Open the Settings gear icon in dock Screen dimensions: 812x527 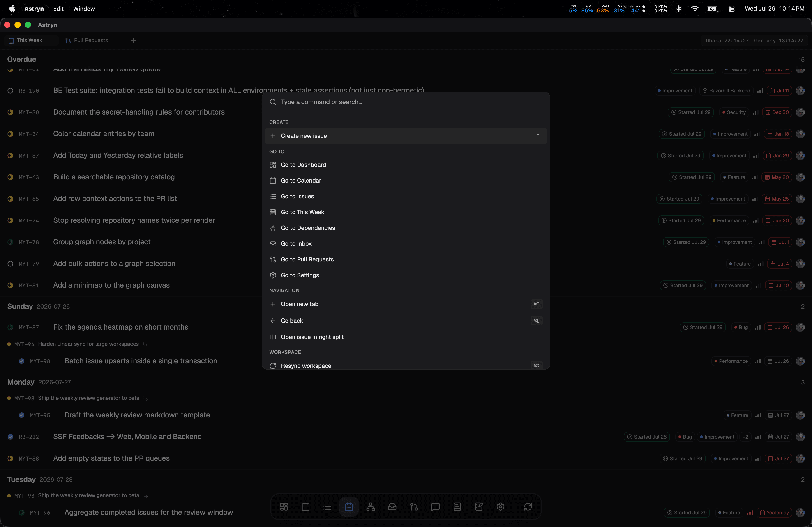(x=501, y=507)
